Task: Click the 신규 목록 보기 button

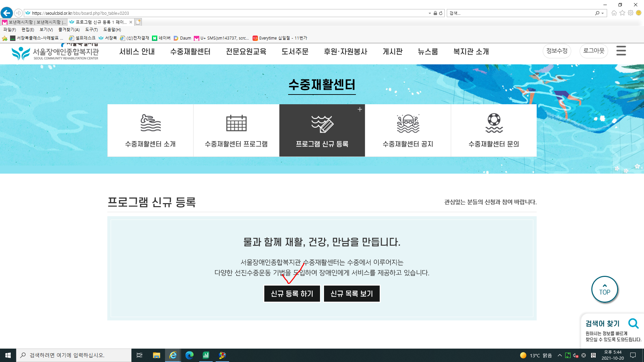Action: [352, 294]
